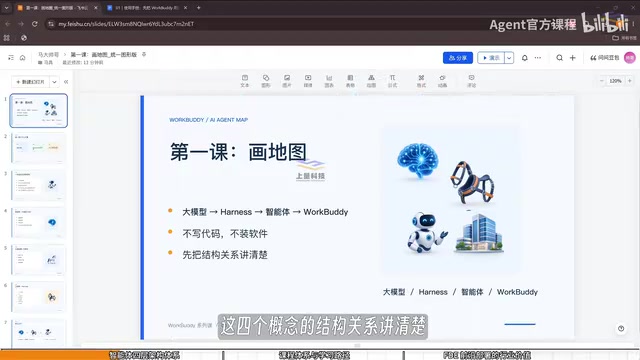Click the browser address bar URL
Viewport: 640px width, 360px height.
126,24
